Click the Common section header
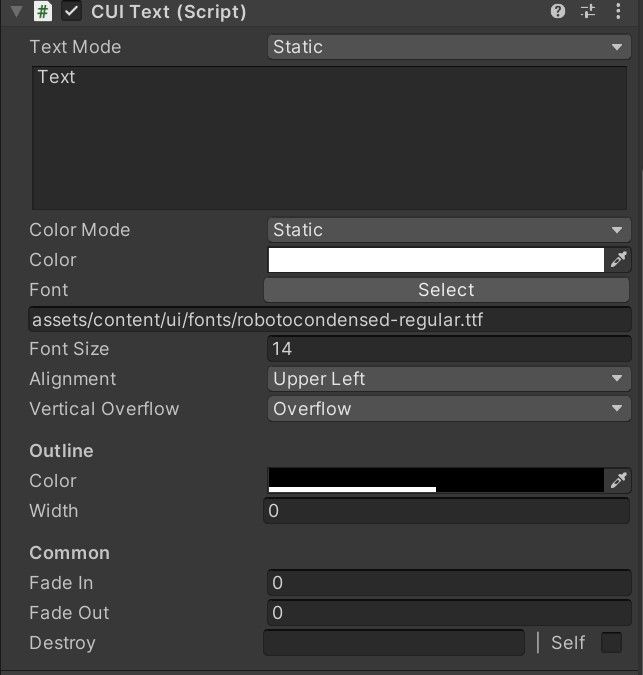Image resolution: width=643 pixels, height=675 pixels. point(69,553)
